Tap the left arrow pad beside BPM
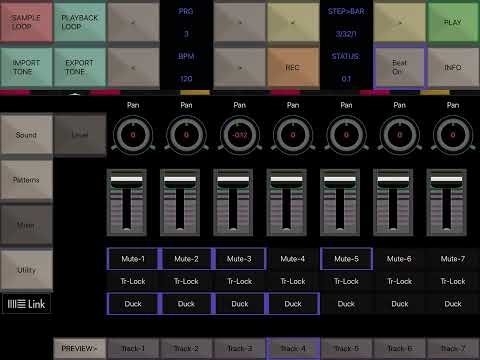Image resolution: width=480 pixels, height=360 pixels. pos(133,68)
